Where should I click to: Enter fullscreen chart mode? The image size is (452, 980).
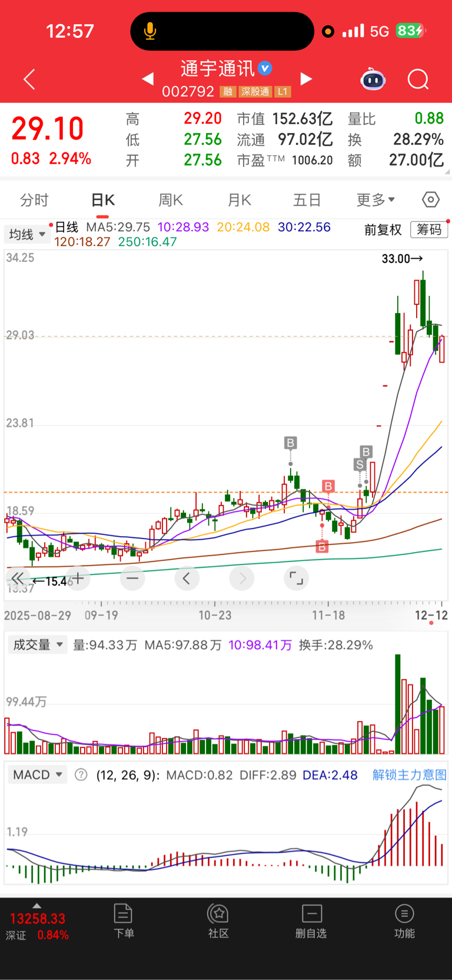click(x=297, y=579)
